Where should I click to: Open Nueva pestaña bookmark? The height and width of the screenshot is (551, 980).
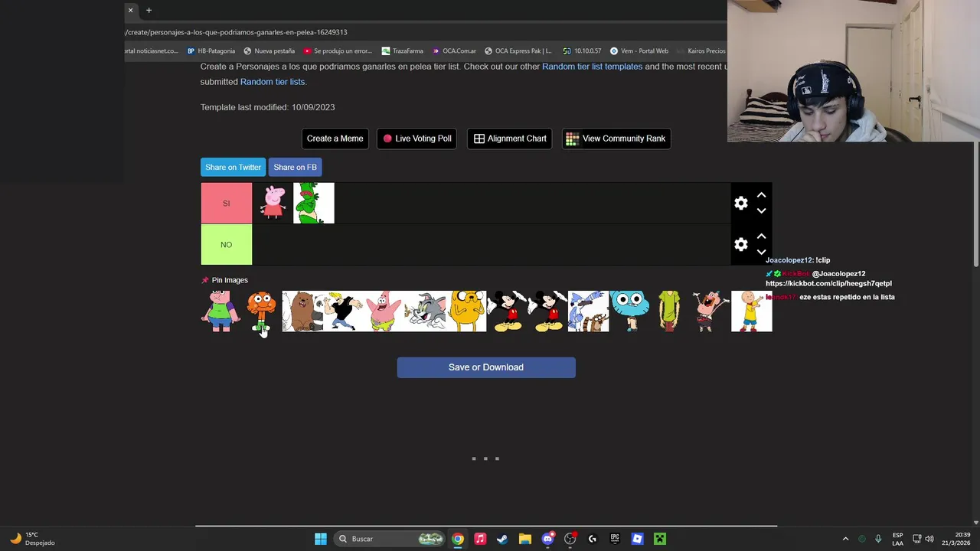pyautogui.click(x=269, y=51)
